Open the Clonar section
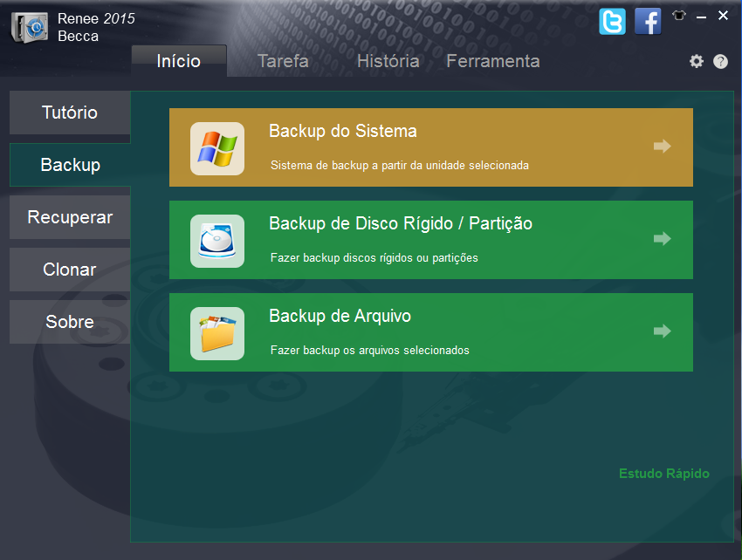The width and height of the screenshot is (742, 560). [70, 270]
